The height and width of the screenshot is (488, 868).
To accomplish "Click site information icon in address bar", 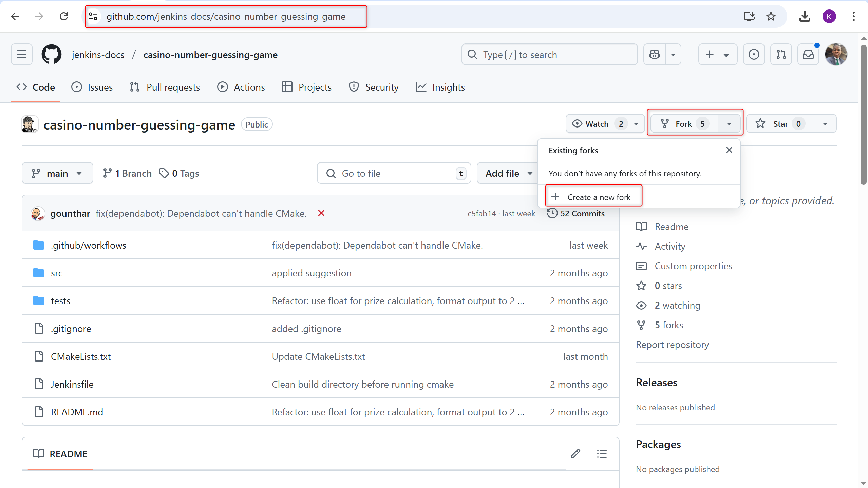I will [93, 16].
